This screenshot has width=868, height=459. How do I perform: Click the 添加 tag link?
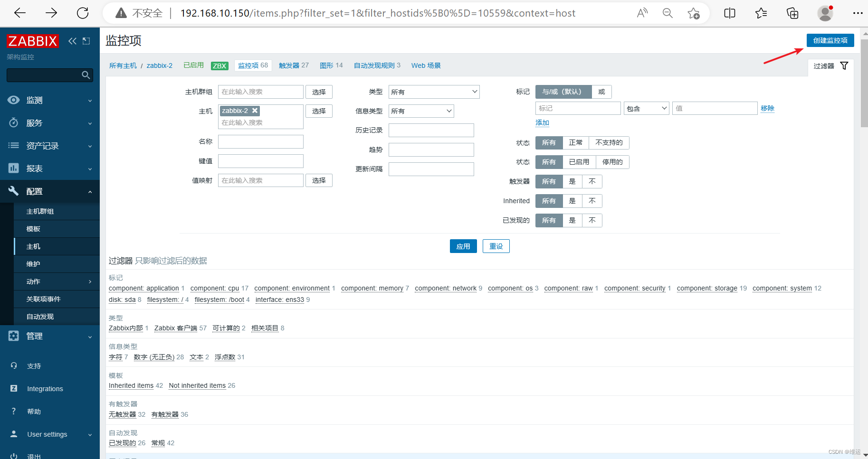[x=542, y=122]
